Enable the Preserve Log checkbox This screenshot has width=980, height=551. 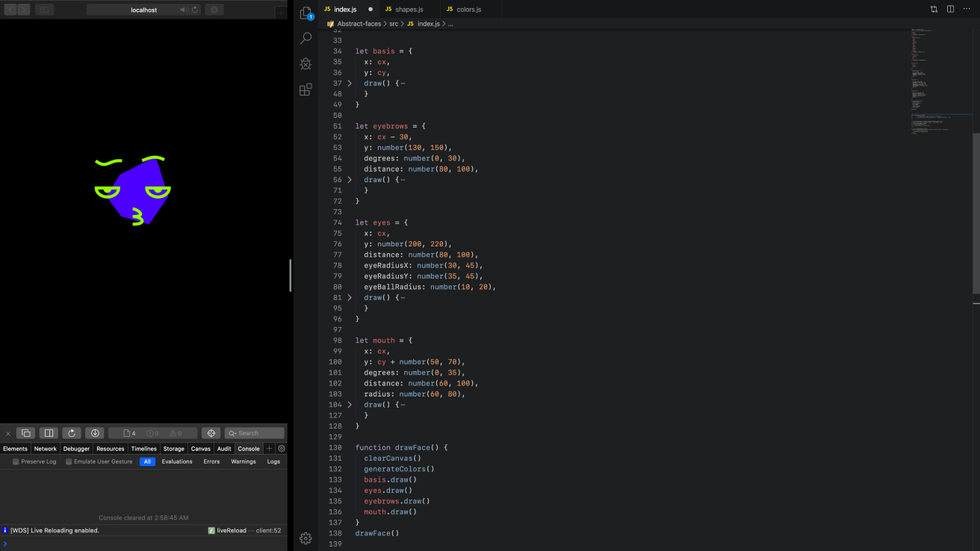click(16, 461)
